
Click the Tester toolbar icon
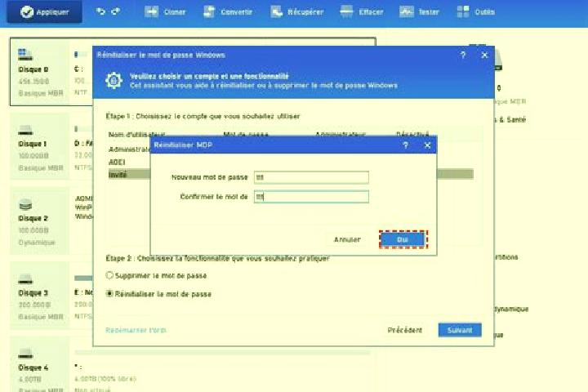pyautogui.click(x=406, y=12)
